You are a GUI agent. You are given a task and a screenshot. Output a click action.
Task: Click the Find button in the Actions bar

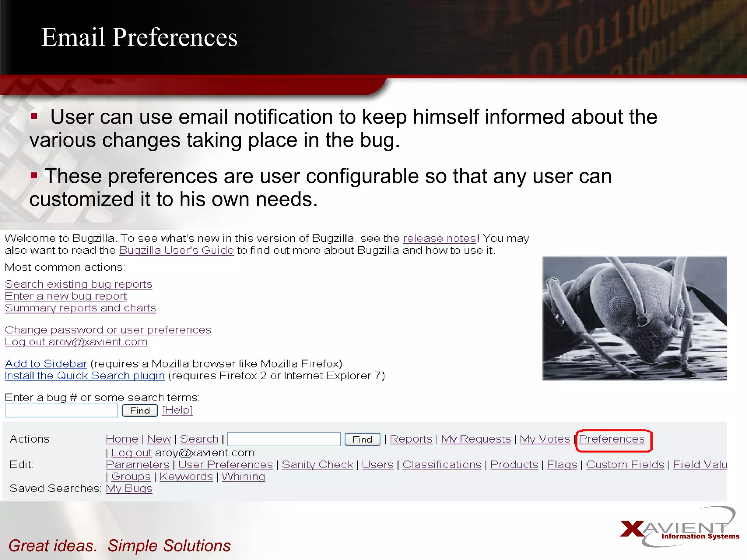pyautogui.click(x=362, y=439)
